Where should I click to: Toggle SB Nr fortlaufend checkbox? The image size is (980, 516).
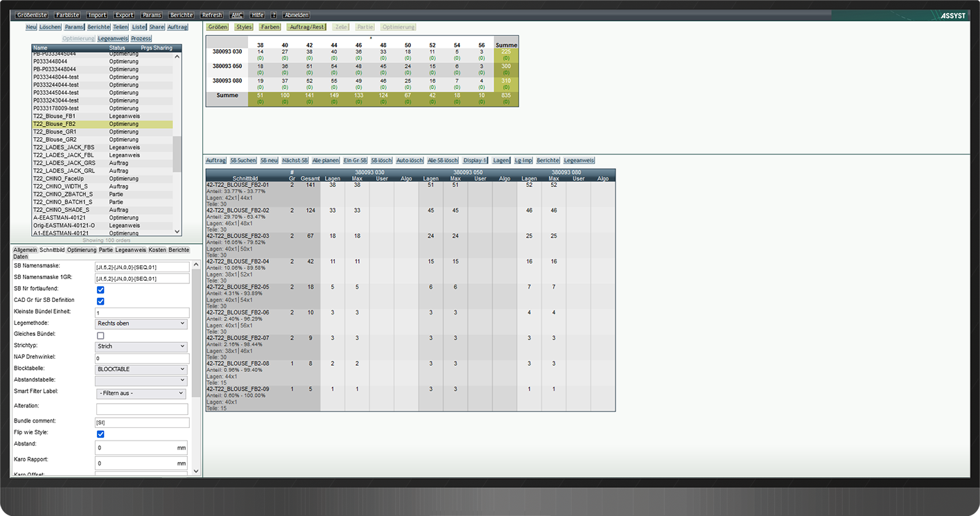[100, 290]
